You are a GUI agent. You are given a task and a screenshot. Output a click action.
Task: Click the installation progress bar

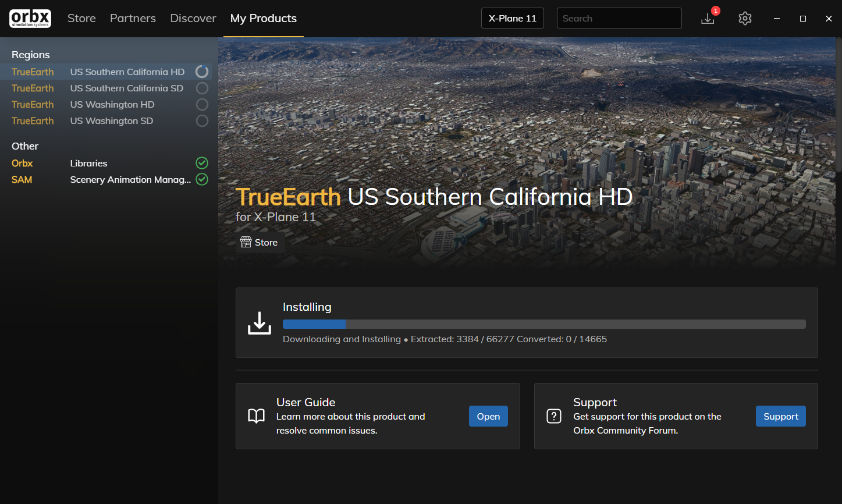coord(544,324)
